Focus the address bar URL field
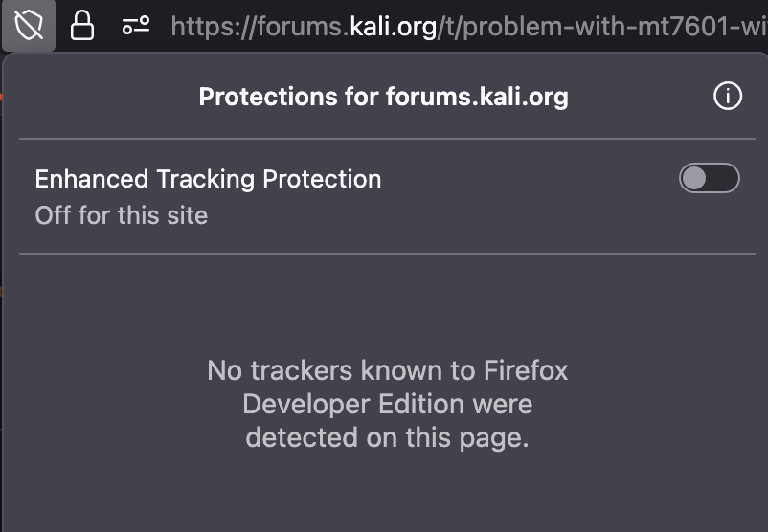This screenshot has height=532, width=768. click(x=468, y=26)
